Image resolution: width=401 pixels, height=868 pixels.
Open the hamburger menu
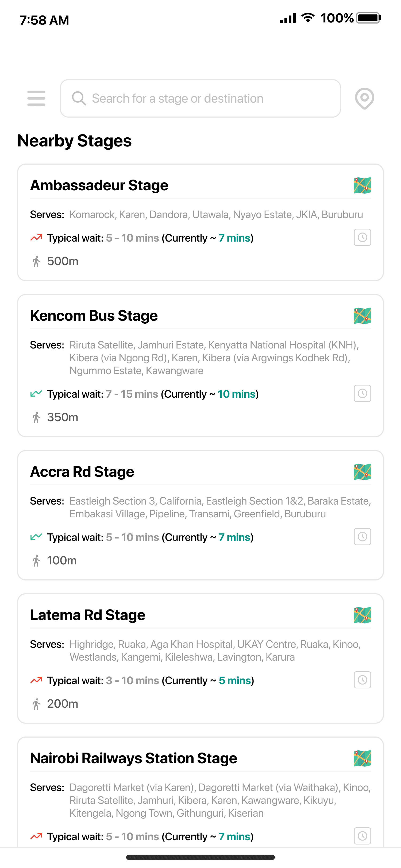point(36,98)
